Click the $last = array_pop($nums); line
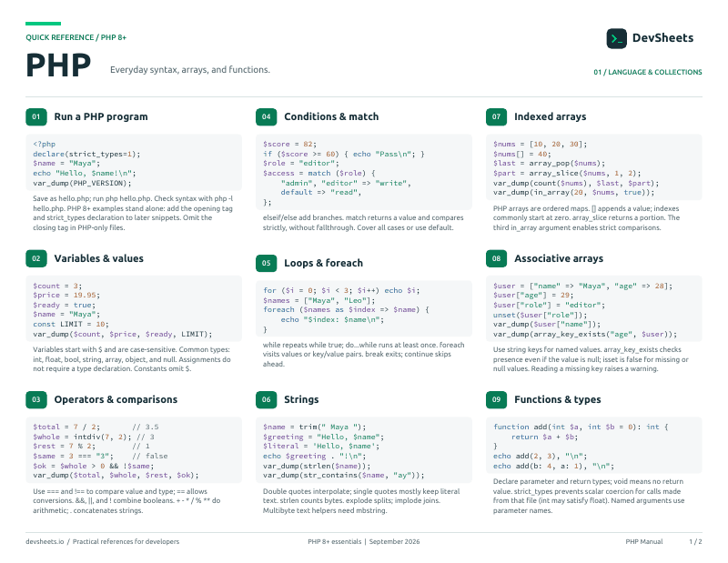The image size is (728, 563). [x=550, y=164]
